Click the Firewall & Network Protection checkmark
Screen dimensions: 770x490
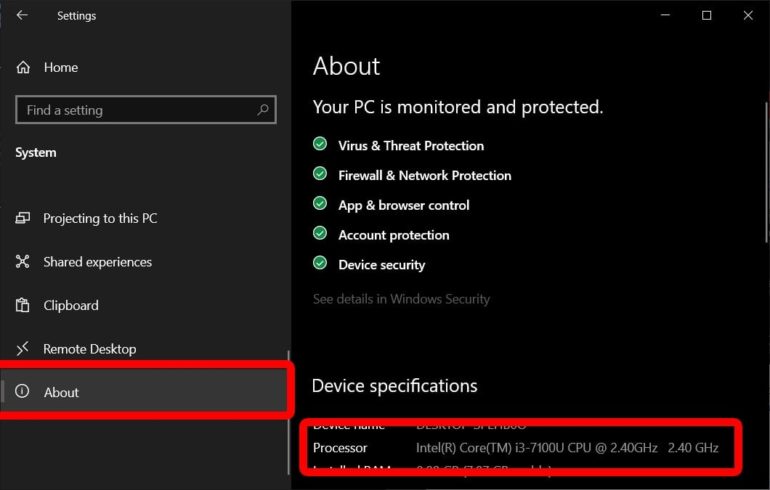point(320,175)
